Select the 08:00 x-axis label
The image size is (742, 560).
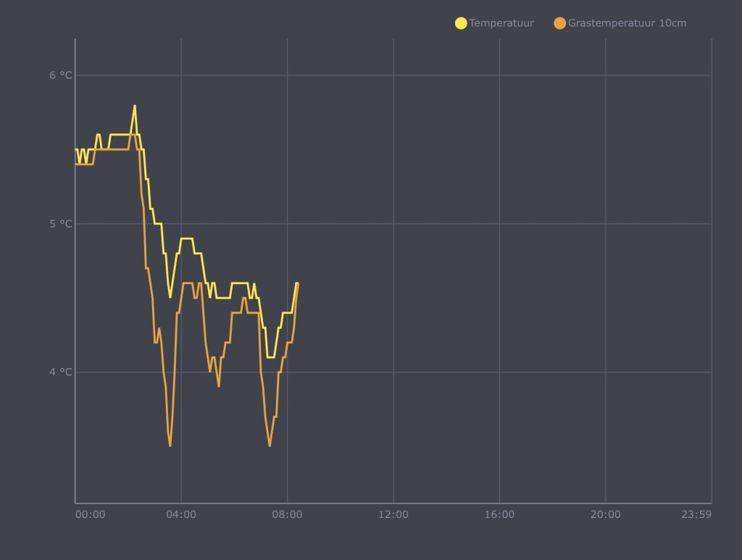[x=287, y=514]
